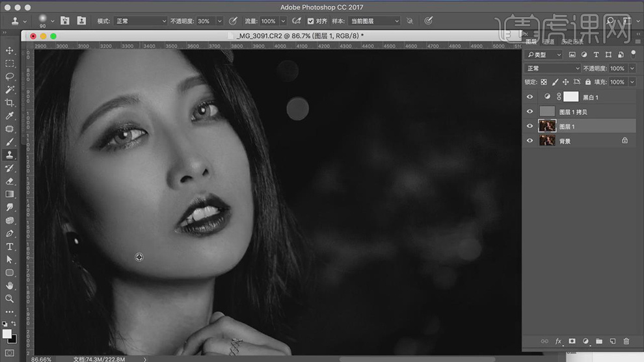Select the Magic Wand tool
644x362 pixels.
[10, 90]
